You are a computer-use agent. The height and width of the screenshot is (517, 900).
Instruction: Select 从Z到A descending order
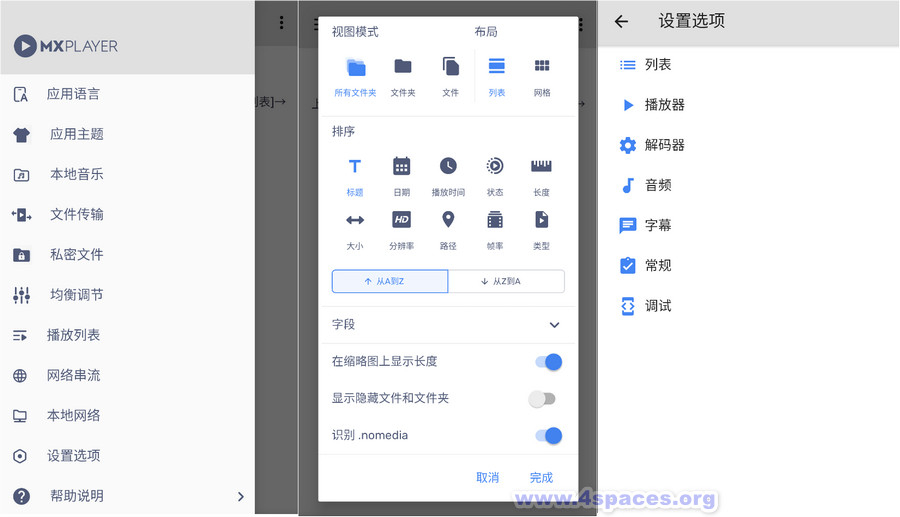click(x=506, y=282)
